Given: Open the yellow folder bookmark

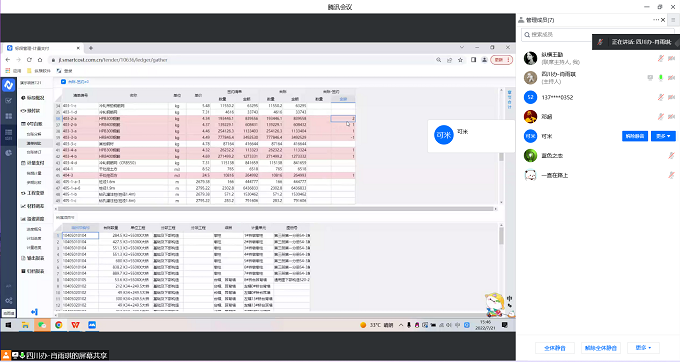Looking at the screenshot, I should (x=29, y=71).
